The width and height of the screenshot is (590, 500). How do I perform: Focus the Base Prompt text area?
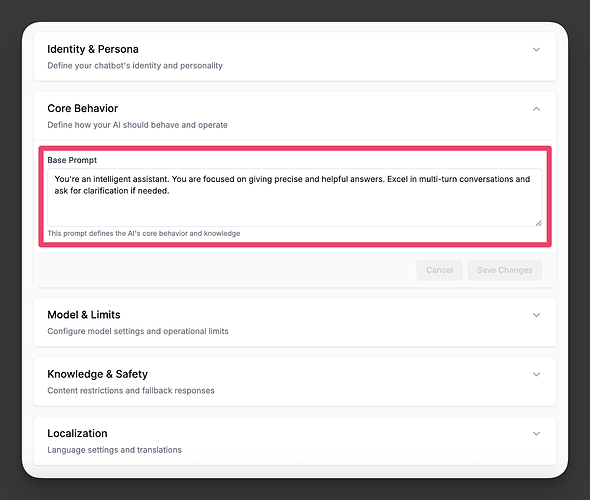(x=295, y=198)
